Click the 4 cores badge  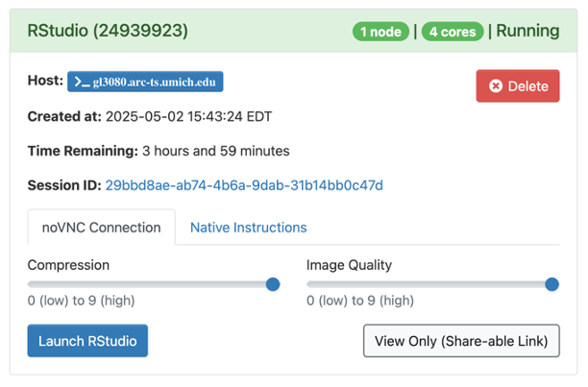pyautogui.click(x=452, y=31)
